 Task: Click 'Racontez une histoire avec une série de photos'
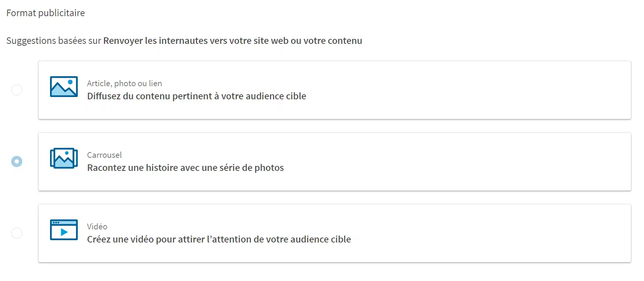click(x=185, y=168)
